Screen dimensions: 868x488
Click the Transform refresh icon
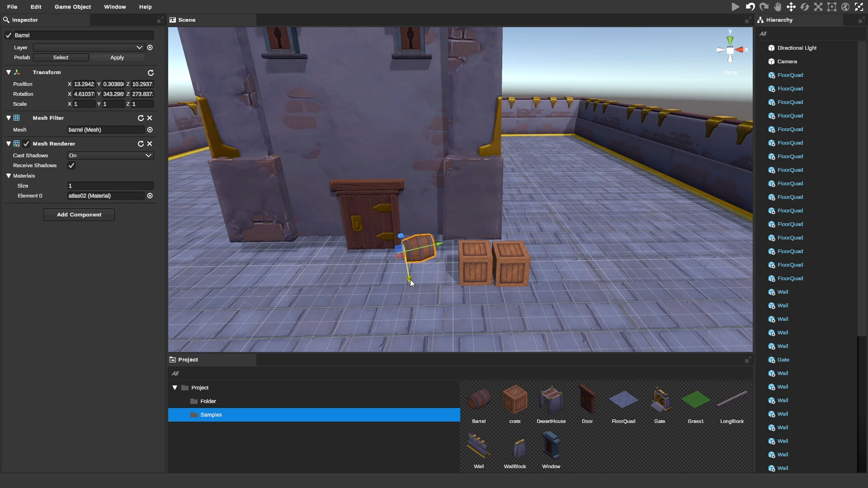151,72
